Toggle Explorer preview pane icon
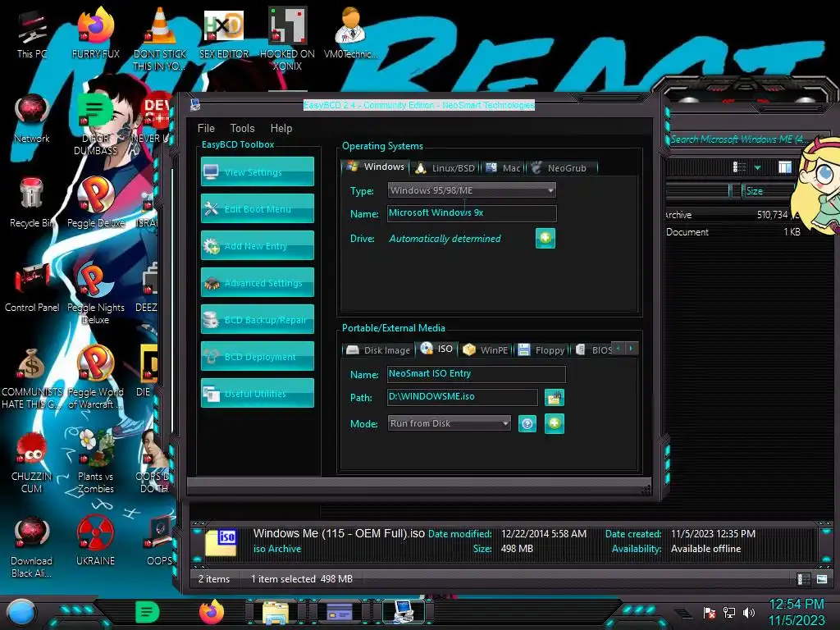The width and height of the screenshot is (840, 630). tap(785, 167)
